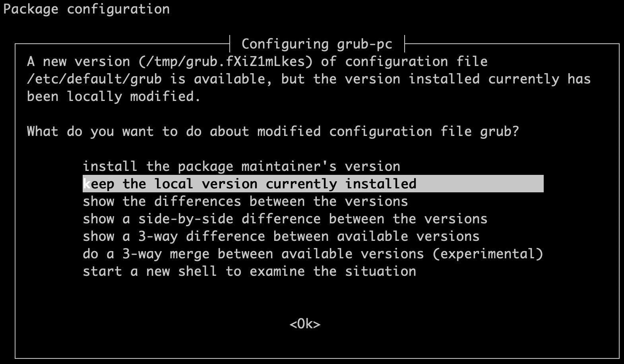The height and width of the screenshot is (364, 624).
Task: Select "start a new shell to examine the situation"
Action: click(249, 271)
